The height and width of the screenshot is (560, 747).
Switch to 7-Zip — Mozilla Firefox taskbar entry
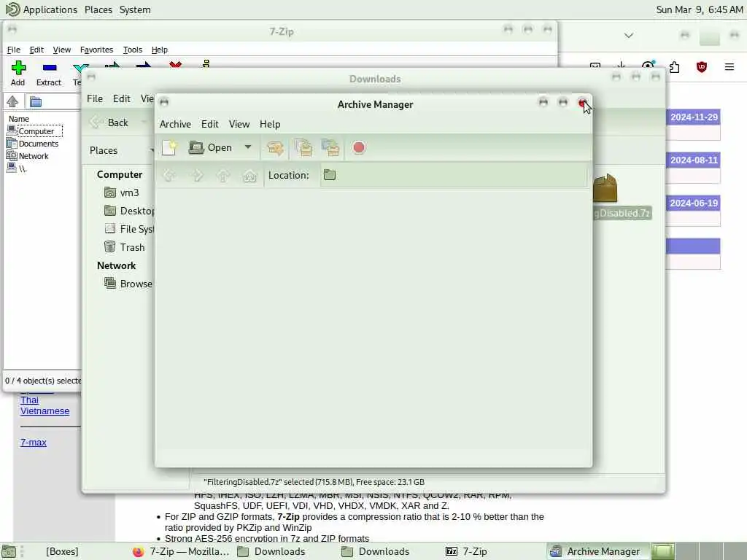click(x=181, y=551)
